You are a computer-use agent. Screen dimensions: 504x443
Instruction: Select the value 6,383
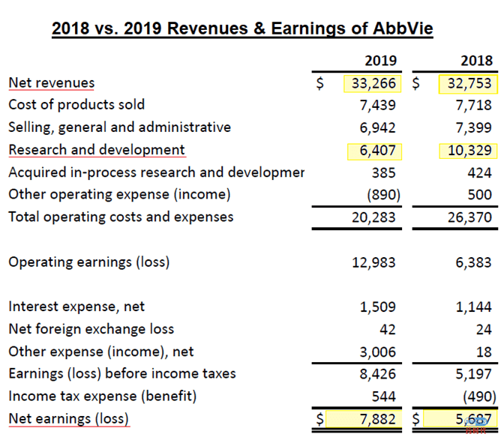pos(474,262)
